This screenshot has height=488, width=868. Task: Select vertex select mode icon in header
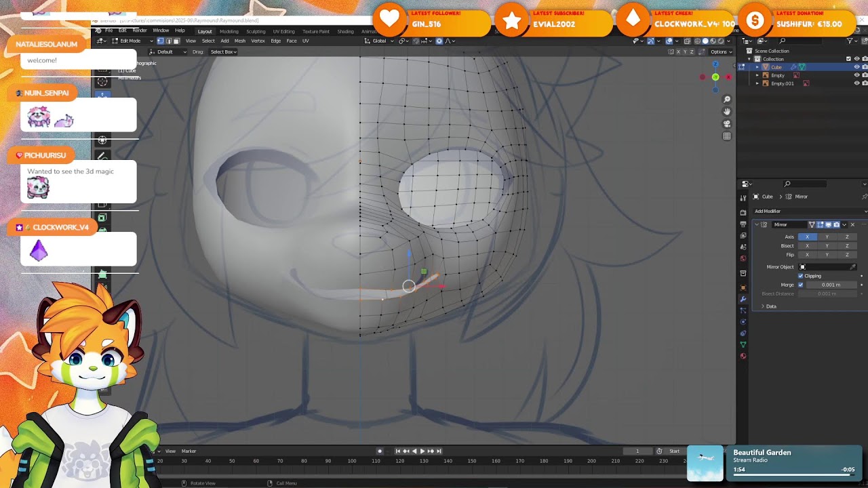160,41
